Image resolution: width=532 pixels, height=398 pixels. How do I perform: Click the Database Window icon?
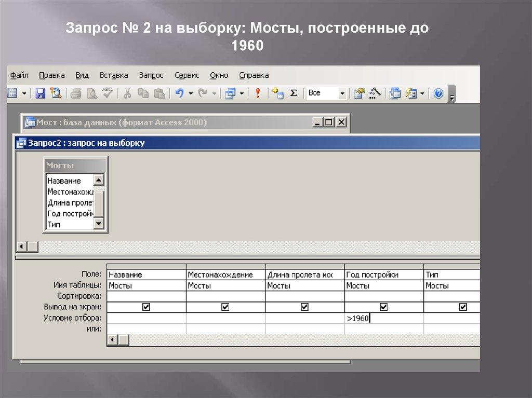[x=395, y=93]
